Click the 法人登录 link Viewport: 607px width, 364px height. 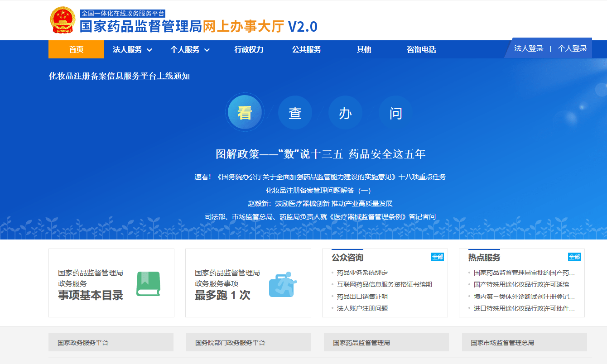529,48
